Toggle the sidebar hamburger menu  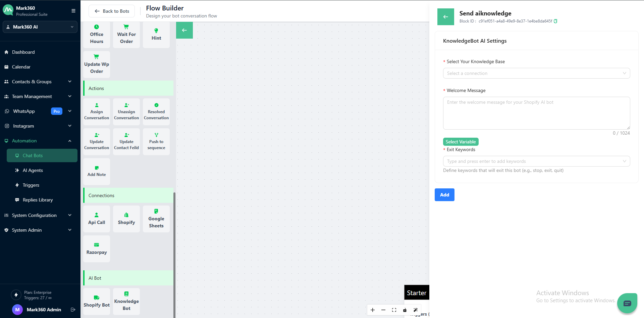tap(73, 11)
